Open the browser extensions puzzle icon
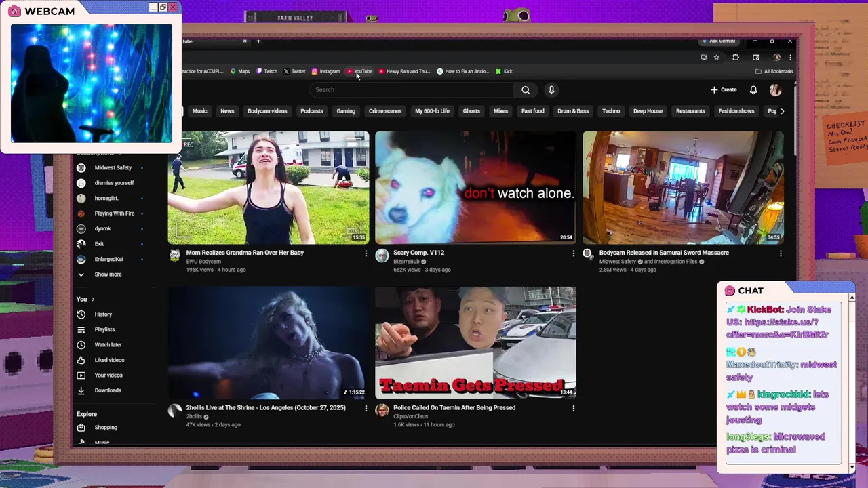The height and width of the screenshot is (488, 868). 736,58
